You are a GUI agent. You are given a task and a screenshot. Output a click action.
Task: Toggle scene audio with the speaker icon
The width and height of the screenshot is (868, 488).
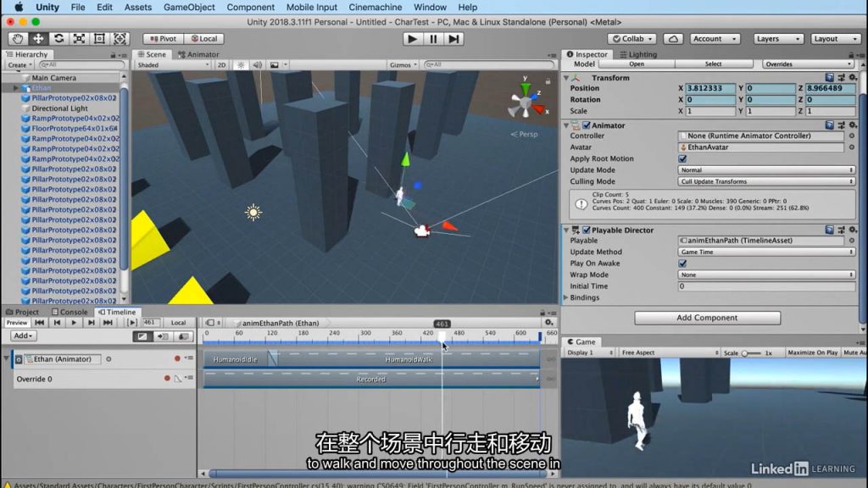click(x=258, y=64)
